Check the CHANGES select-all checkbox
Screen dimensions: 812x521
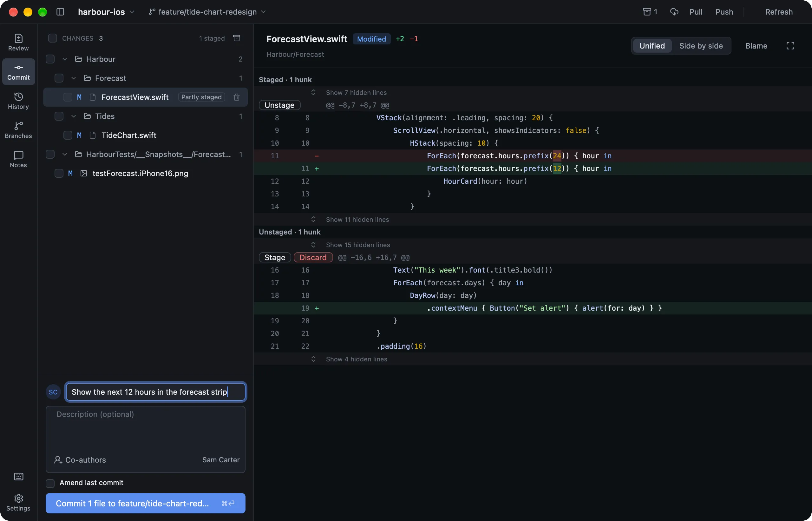pos(52,38)
